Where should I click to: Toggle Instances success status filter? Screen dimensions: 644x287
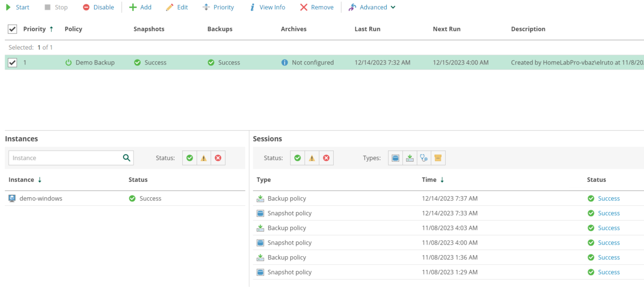(x=190, y=158)
